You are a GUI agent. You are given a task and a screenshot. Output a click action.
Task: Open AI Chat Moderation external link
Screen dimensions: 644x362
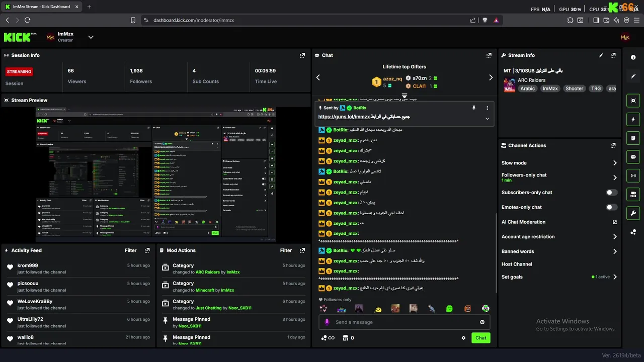pyautogui.click(x=615, y=222)
